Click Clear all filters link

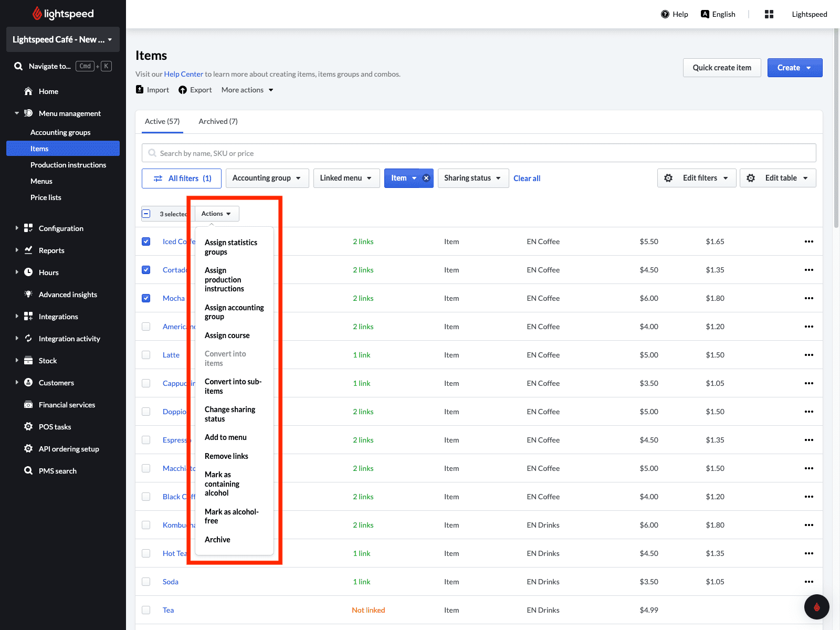[x=527, y=178]
